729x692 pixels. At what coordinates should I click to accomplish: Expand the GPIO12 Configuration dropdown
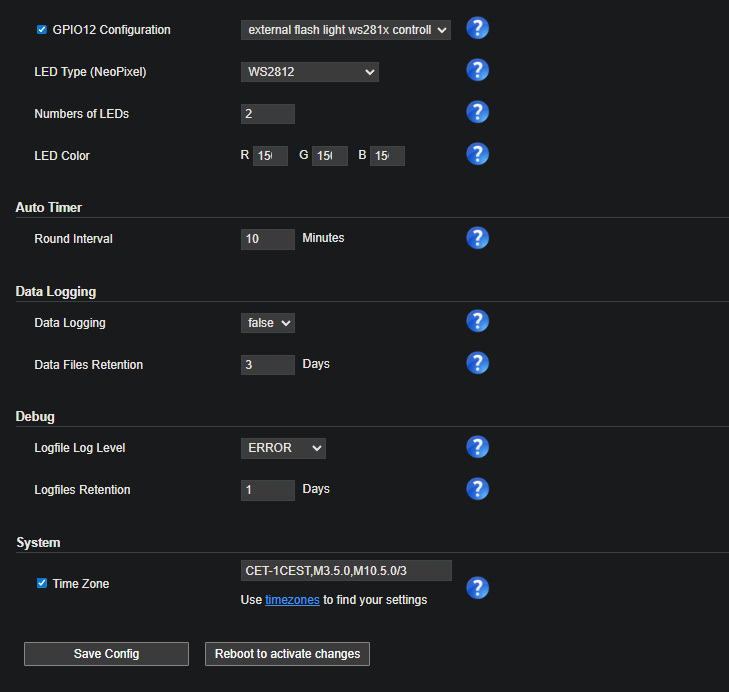pos(346,30)
